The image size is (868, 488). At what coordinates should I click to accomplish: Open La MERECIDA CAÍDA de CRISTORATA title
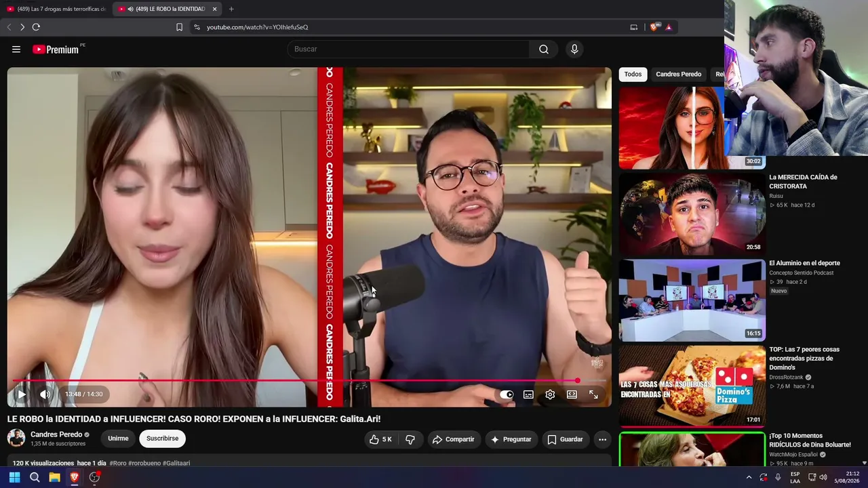pos(803,182)
